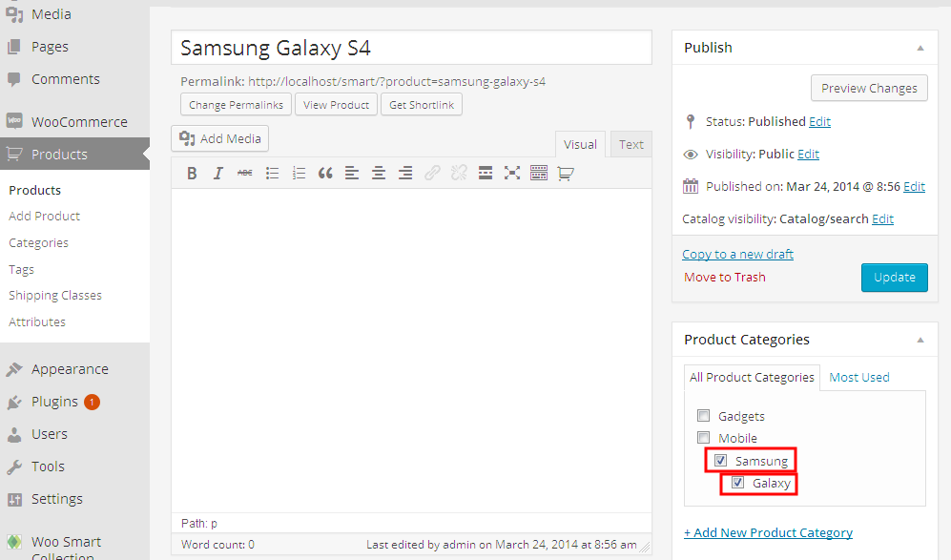This screenshot has height=560, width=951.
Task: Show the kitchen sink toolbar toggle
Action: click(x=539, y=174)
